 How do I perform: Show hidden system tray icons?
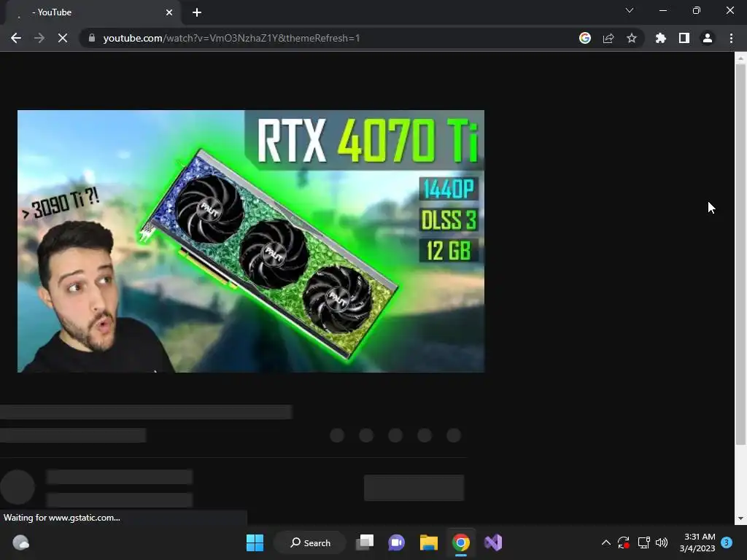[606, 542]
